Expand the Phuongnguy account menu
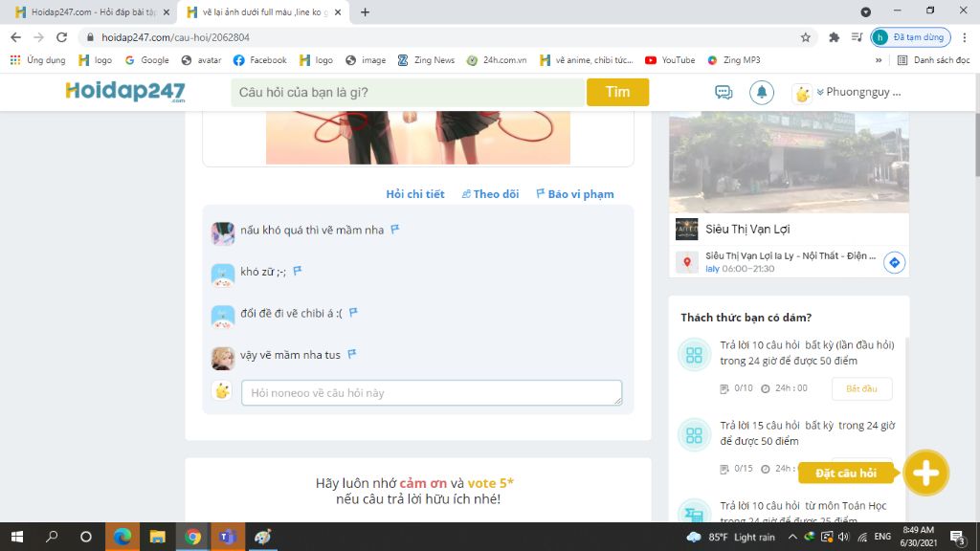The width and height of the screenshot is (980, 551). click(858, 92)
